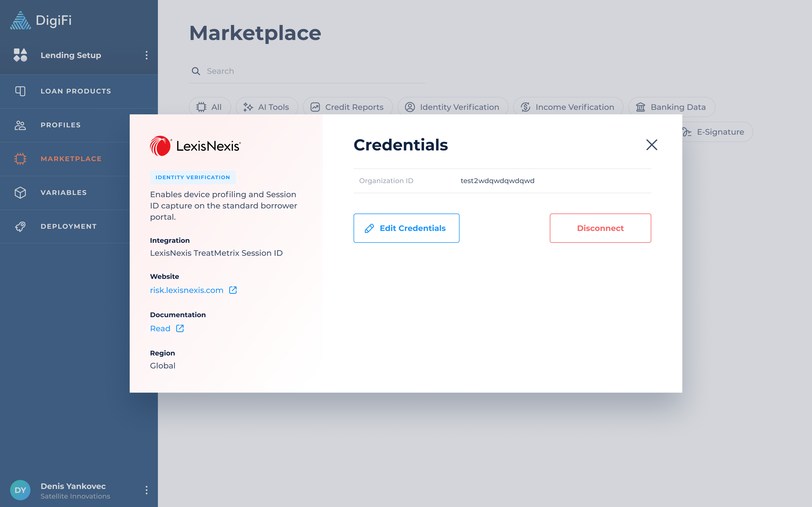Click the external link icon beside website

click(x=233, y=290)
